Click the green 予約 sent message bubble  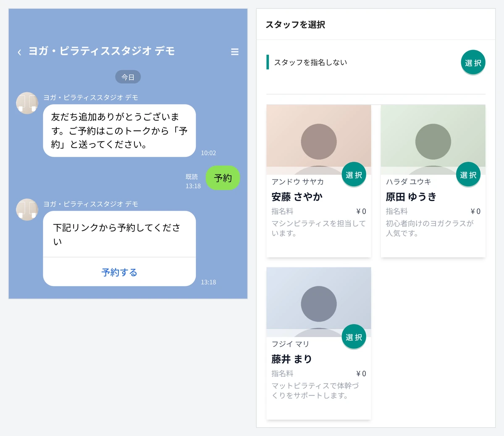tap(223, 178)
